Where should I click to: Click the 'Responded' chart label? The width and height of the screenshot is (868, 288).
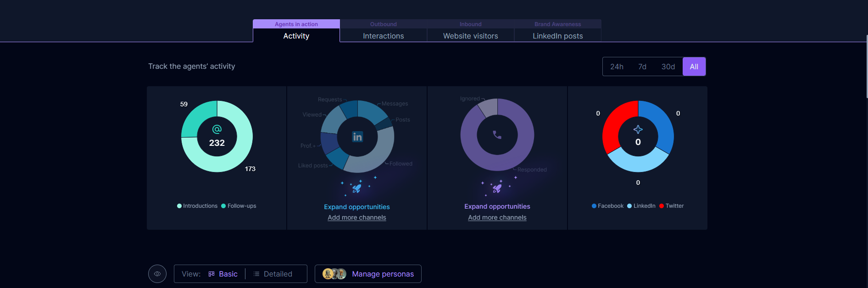click(532, 170)
